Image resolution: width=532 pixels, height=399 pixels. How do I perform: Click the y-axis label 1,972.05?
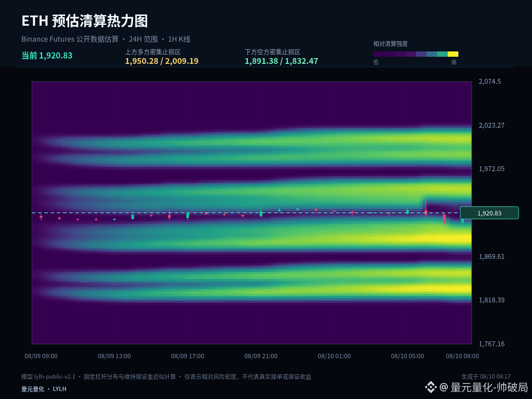(492, 168)
